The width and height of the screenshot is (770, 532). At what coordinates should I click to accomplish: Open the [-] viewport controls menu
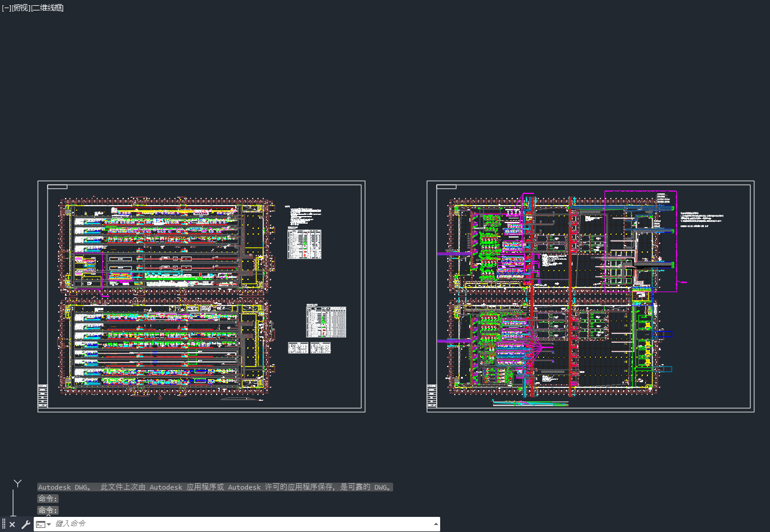click(6, 8)
